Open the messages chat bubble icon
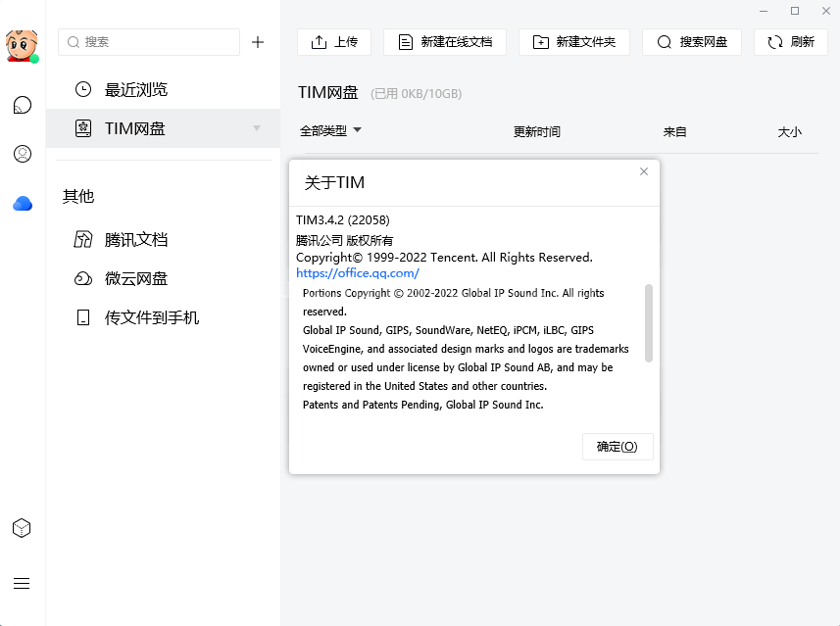 point(22,105)
